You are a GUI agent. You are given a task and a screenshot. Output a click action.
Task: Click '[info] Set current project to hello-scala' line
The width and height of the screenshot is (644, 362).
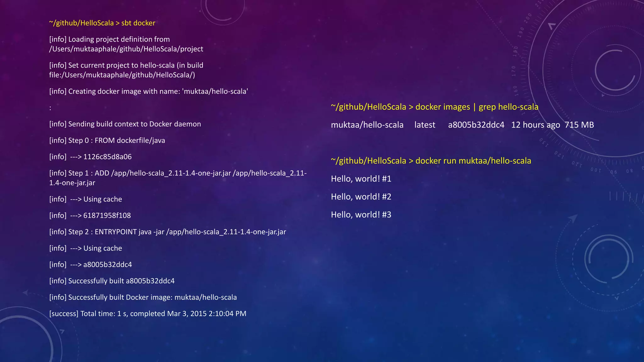(x=126, y=65)
